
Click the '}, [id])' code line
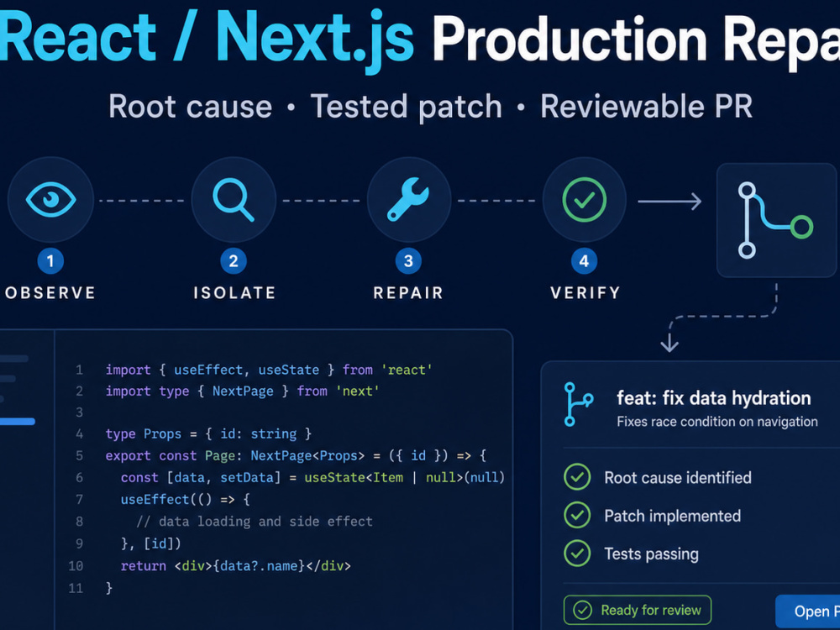(151, 543)
